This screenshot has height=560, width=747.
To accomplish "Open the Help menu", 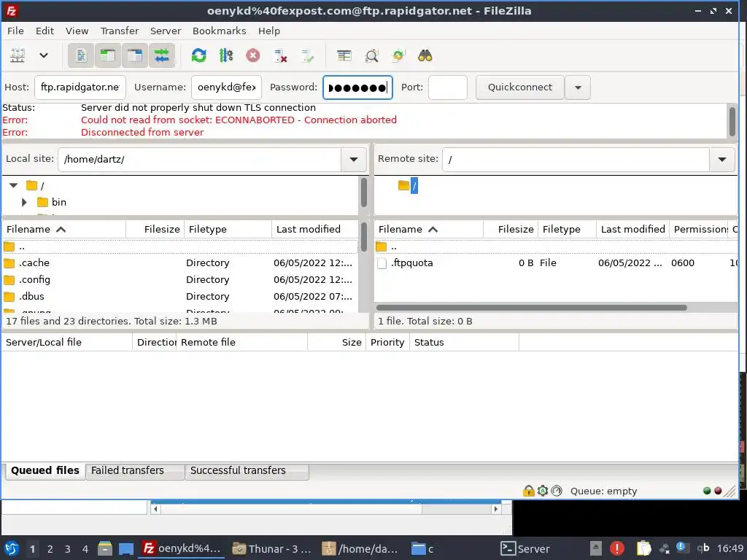I will point(269,31).
